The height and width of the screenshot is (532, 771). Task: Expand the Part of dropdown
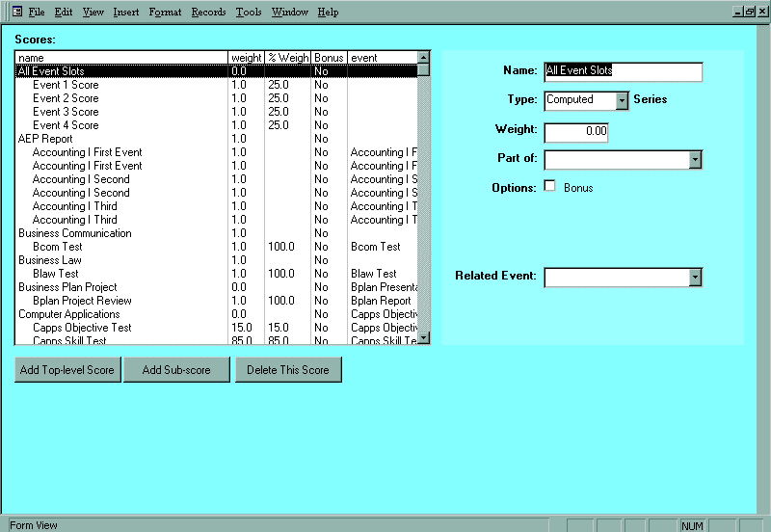(x=695, y=160)
